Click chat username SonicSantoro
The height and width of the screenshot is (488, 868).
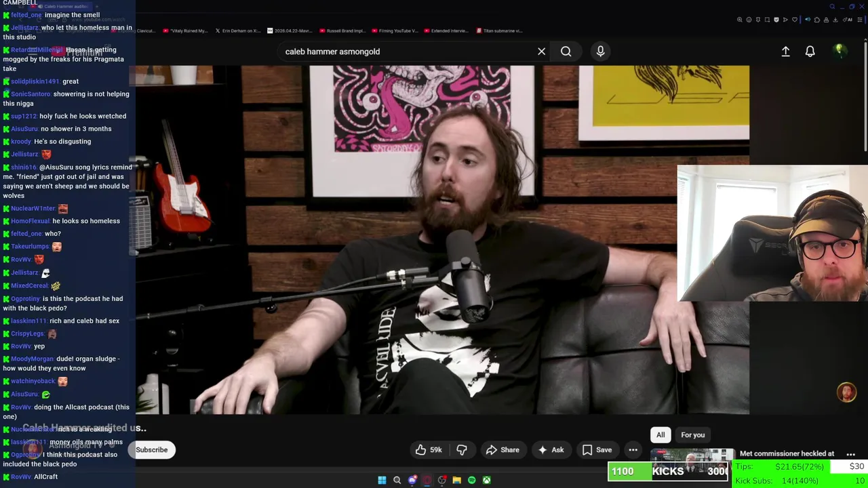[x=31, y=94]
